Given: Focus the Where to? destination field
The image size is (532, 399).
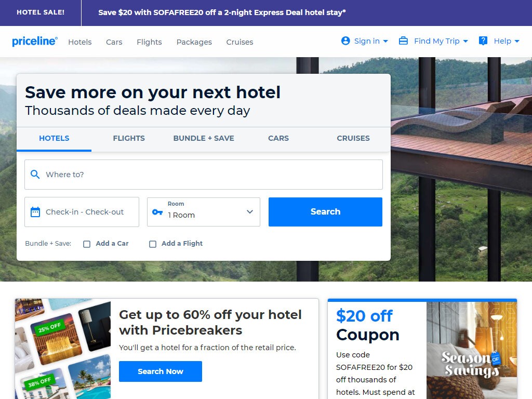Looking at the screenshot, I should pos(204,175).
